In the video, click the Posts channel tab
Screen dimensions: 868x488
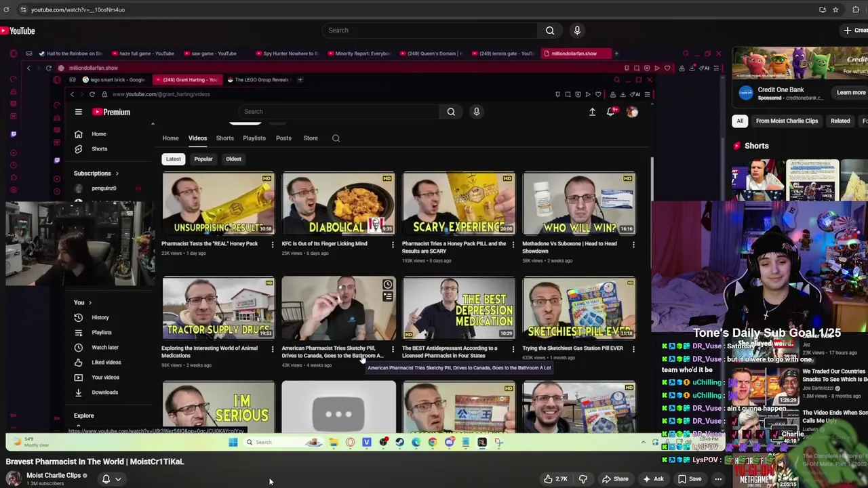point(283,138)
